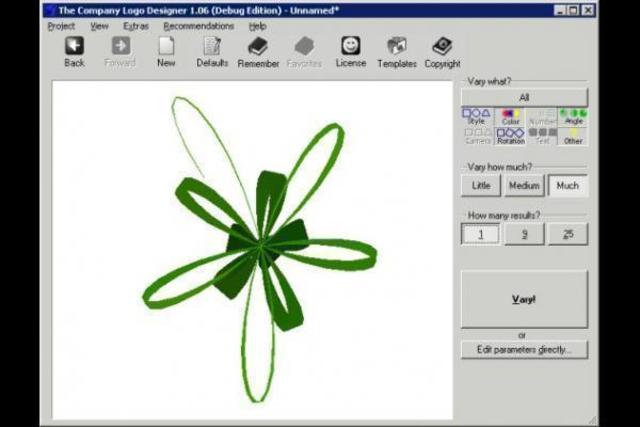Toggle varying Angle
640x427 pixels.
(x=573, y=117)
